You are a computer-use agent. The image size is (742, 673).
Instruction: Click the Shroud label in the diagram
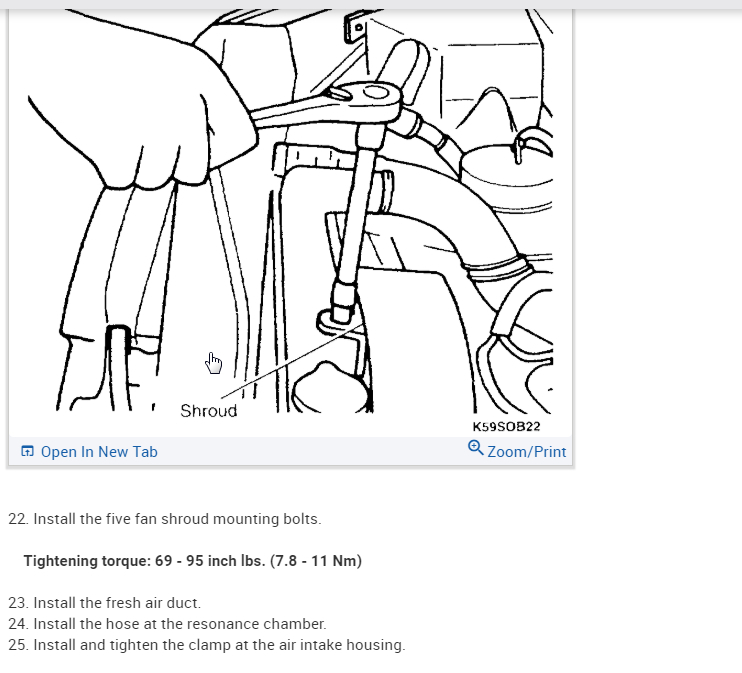pyautogui.click(x=209, y=411)
